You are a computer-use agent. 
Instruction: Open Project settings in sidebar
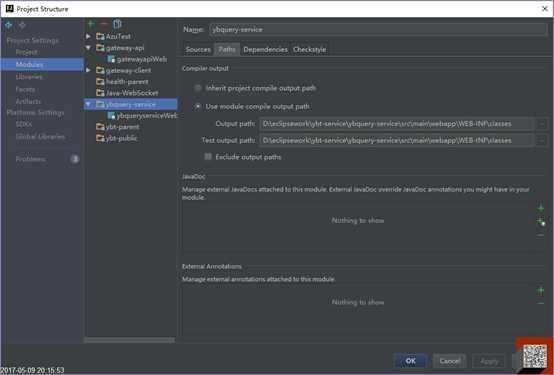[26, 52]
